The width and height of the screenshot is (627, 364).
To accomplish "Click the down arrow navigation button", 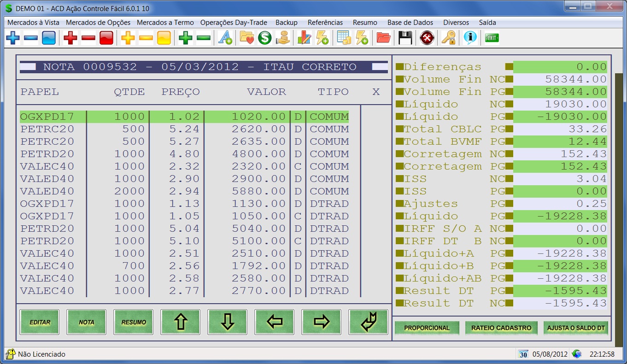I will click(227, 322).
